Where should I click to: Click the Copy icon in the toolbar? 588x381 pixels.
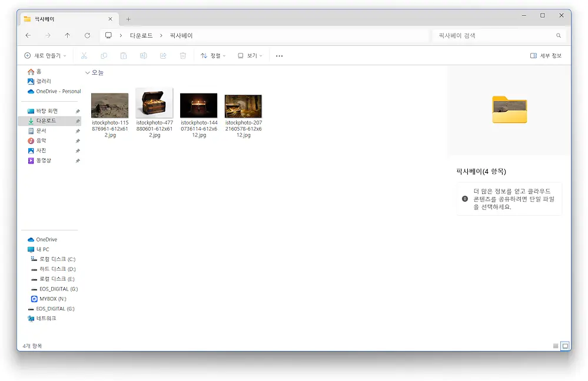tap(104, 55)
